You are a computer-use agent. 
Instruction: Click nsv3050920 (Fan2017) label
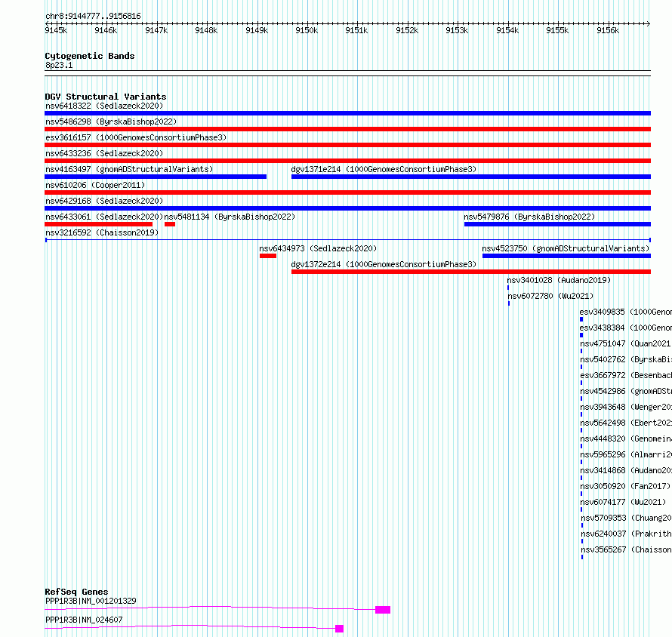pos(625,486)
